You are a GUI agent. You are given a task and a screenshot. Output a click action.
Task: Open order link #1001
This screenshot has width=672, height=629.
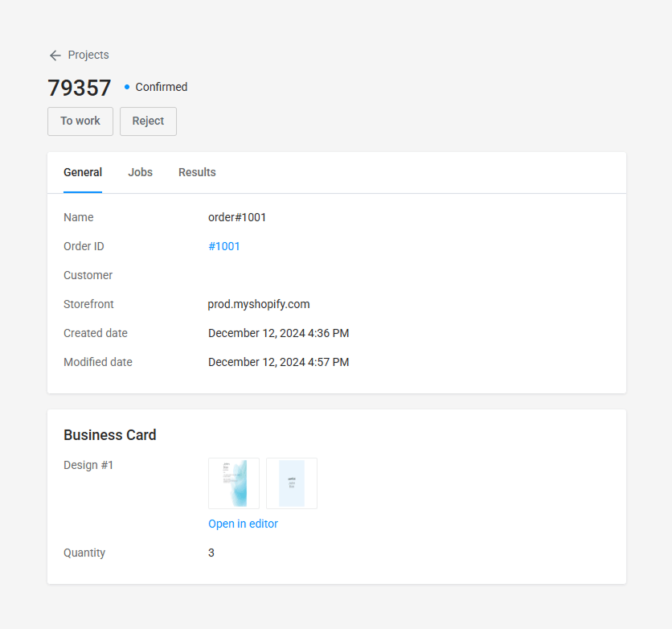pyautogui.click(x=223, y=247)
